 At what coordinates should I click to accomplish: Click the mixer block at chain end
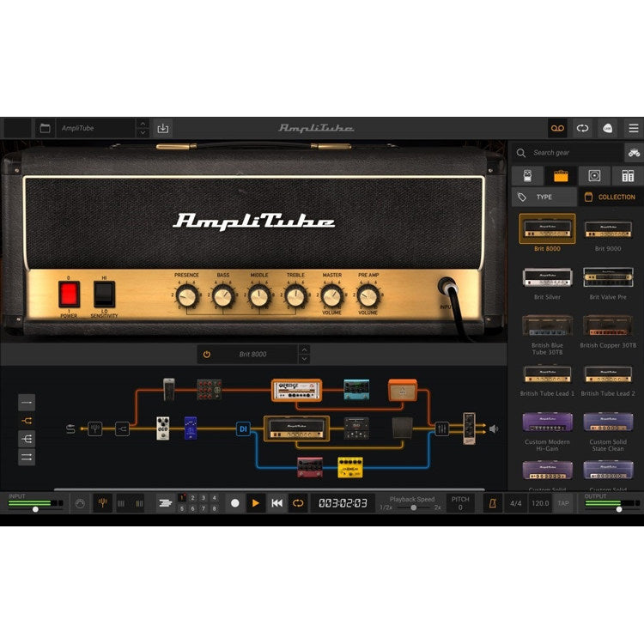click(x=441, y=428)
